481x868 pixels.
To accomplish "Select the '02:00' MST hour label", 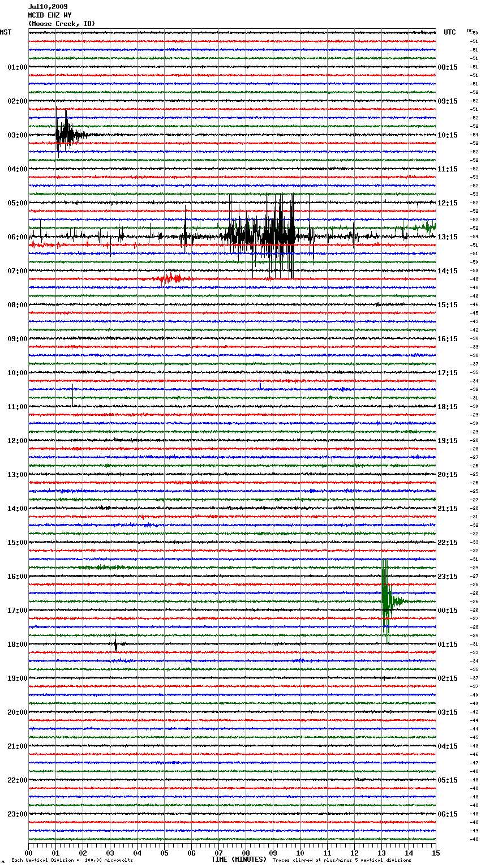I will click(18, 101).
